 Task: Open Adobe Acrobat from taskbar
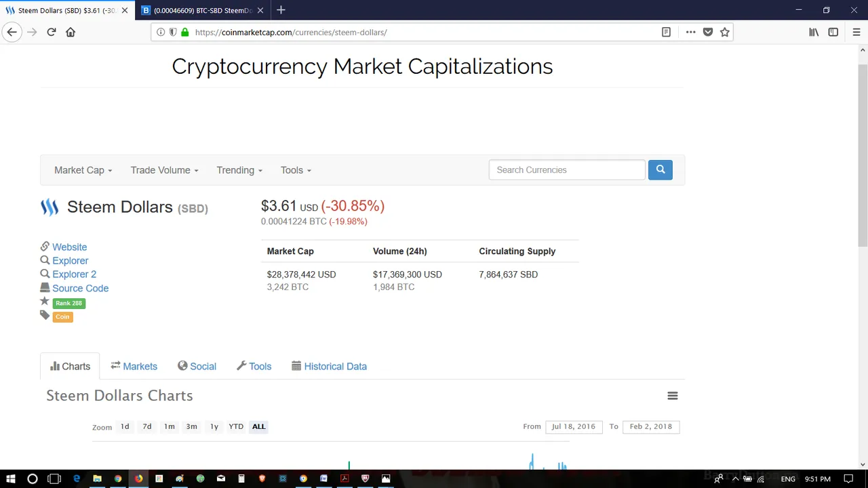point(344,479)
